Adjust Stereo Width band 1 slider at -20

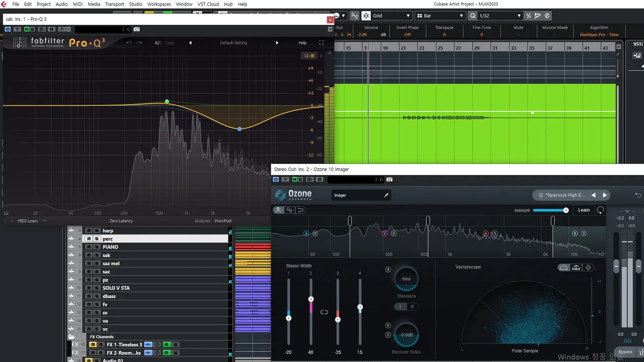[x=289, y=318]
